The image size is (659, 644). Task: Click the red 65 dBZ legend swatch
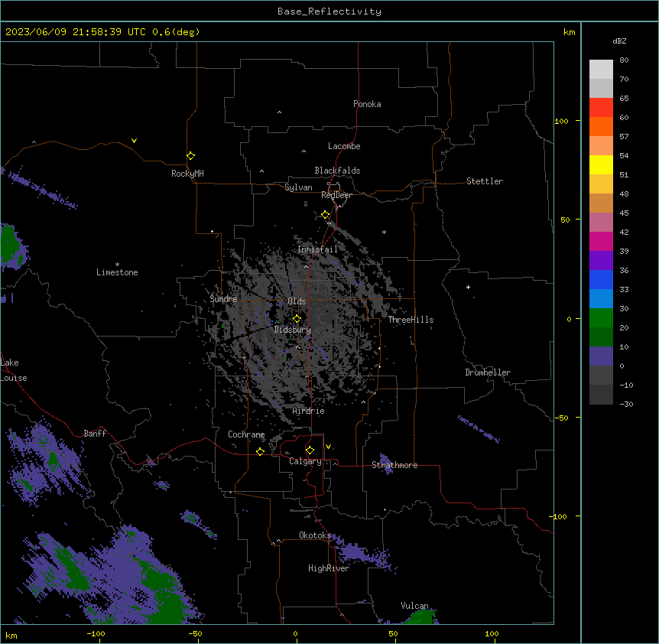click(601, 107)
